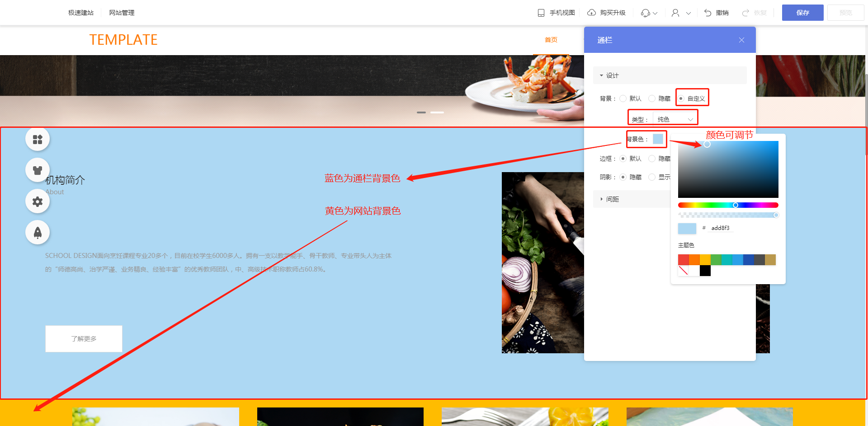
Task: Click the opacity slider bar
Action: click(728, 215)
